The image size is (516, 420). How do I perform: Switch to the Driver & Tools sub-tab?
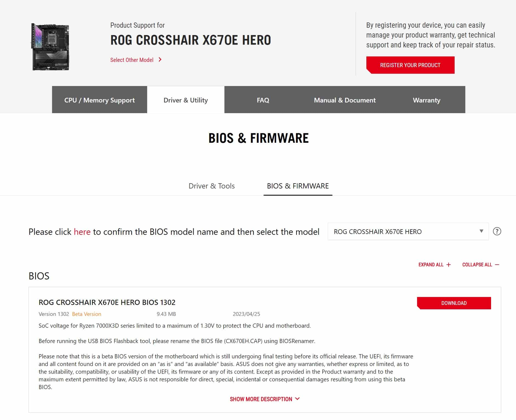tap(212, 186)
